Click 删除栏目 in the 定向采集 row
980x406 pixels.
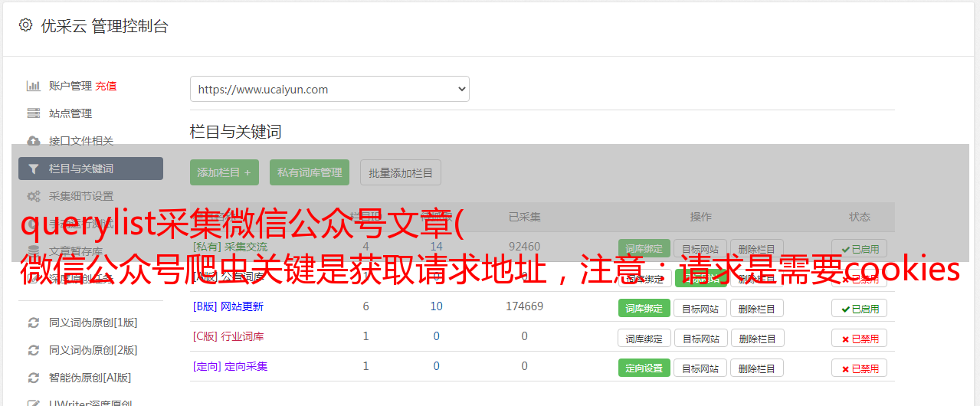pos(757,368)
